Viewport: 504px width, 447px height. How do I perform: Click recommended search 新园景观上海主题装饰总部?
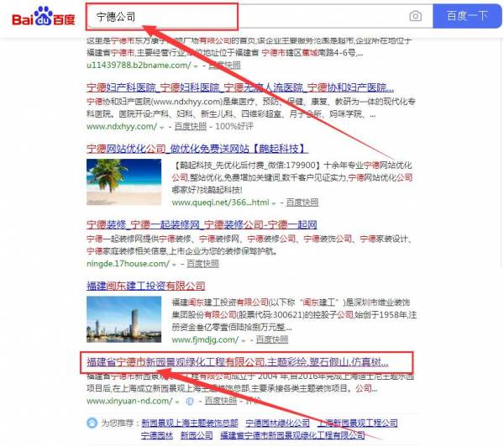[x=190, y=423]
